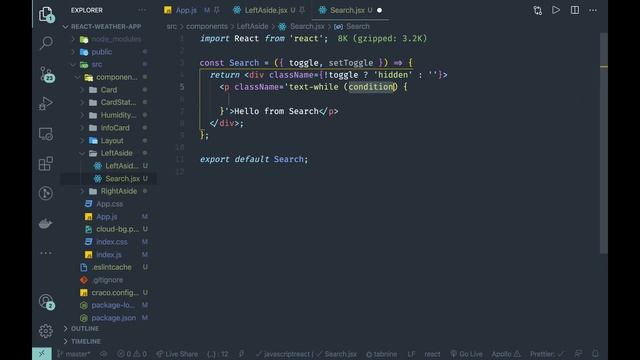Collapse the REACT-WEATHER-APP root folder
This screenshot has width=640, height=360.
click(105, 27)
